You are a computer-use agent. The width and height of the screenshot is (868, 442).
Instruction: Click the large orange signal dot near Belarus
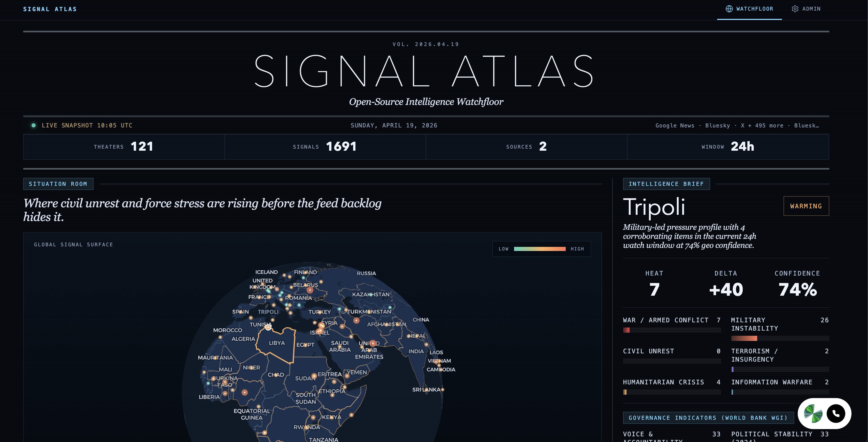pos(310,290)
